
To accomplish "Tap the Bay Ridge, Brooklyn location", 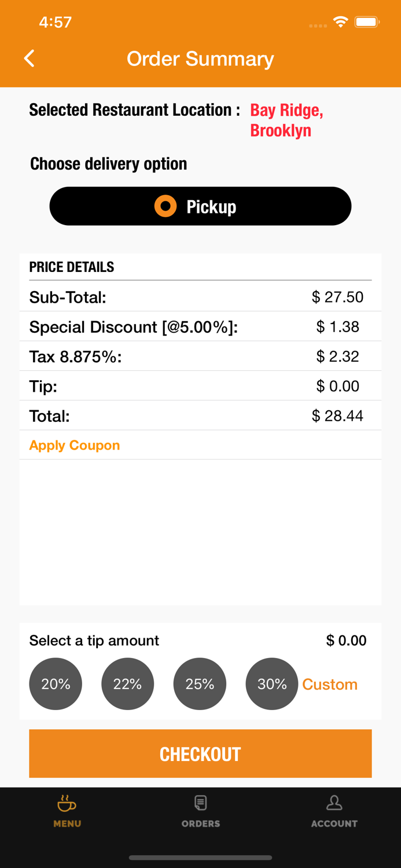I will tap(286, 120).
